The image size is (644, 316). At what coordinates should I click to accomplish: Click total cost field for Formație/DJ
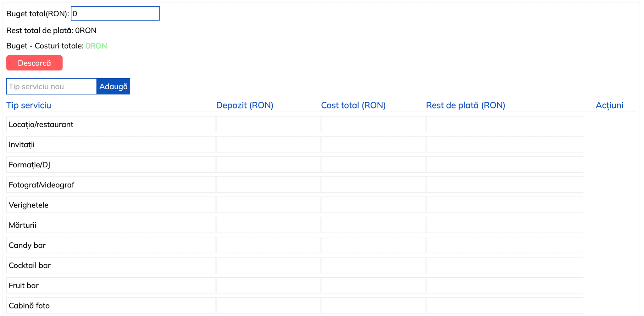tap(373, 165)
